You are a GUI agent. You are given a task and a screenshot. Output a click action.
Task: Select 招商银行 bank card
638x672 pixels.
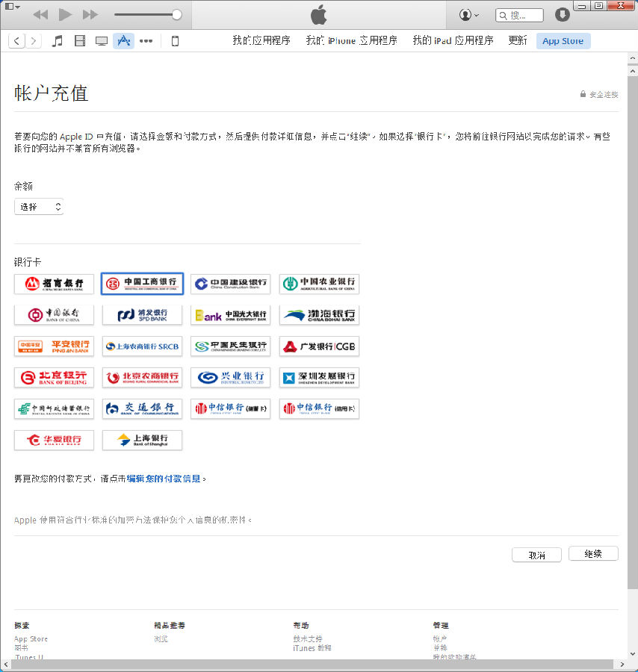click(54, 284)
